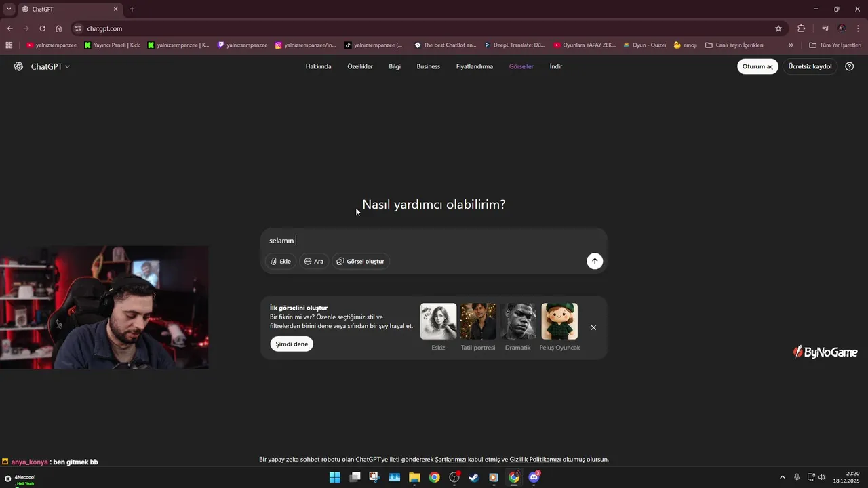Open the Yayıncı Paneli | Kick bookmark
The height and width of the screenshot is (488, 868).
tap(112, 45)
